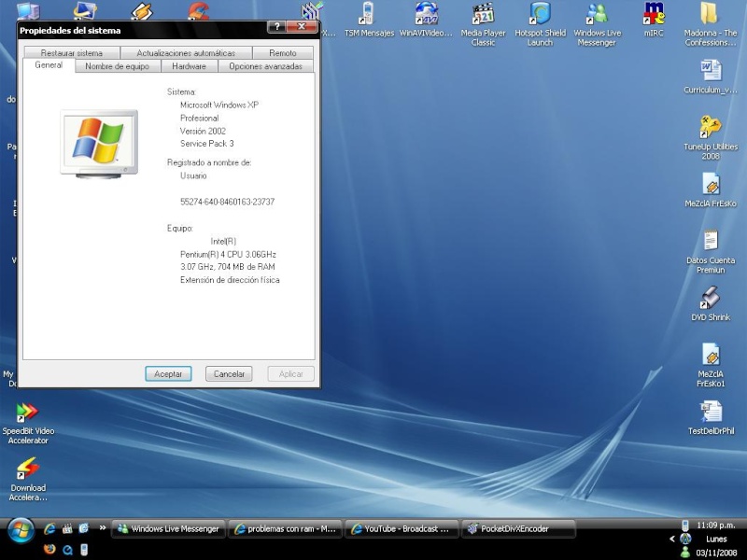The image size is (747, 560).
Task: Switch to Opciones avanzadas tab
Action: (x=265, y=66)
